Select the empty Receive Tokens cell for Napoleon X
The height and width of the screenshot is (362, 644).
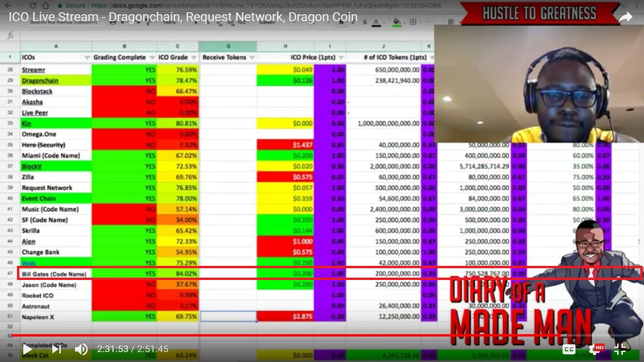coord(228,317)
